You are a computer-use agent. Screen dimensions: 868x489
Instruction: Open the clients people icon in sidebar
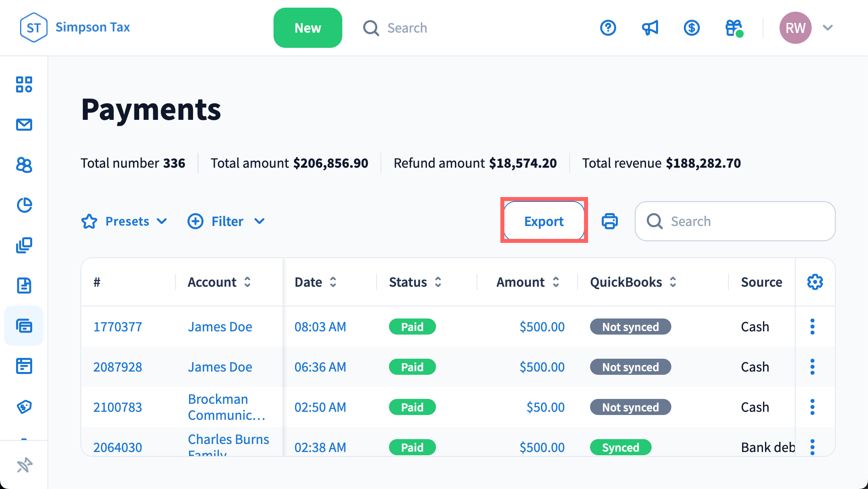point(24,165)
